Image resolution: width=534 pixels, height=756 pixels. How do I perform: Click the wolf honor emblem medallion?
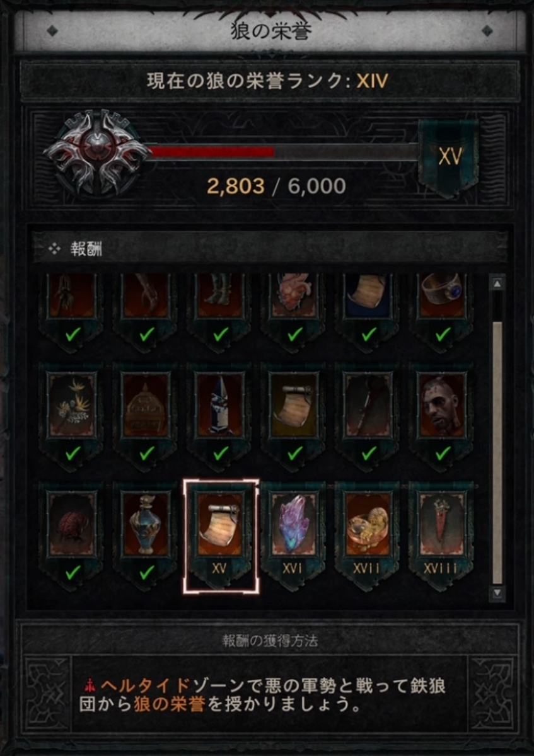(96, 153)
